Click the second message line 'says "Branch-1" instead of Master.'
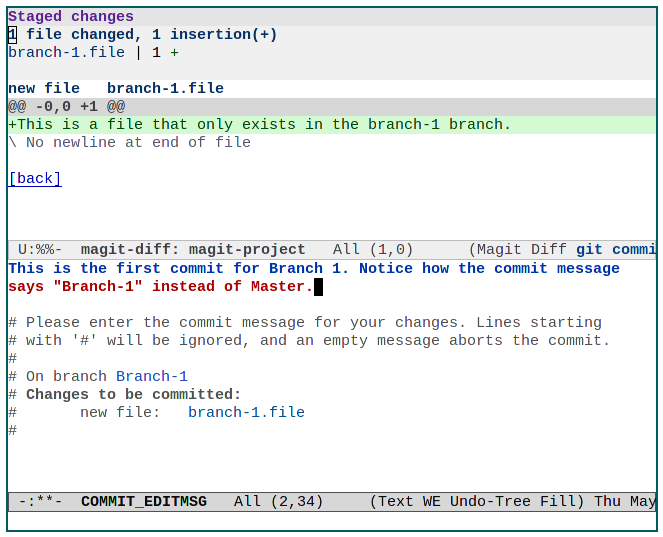The image size is (663, 537). [161, 287]
